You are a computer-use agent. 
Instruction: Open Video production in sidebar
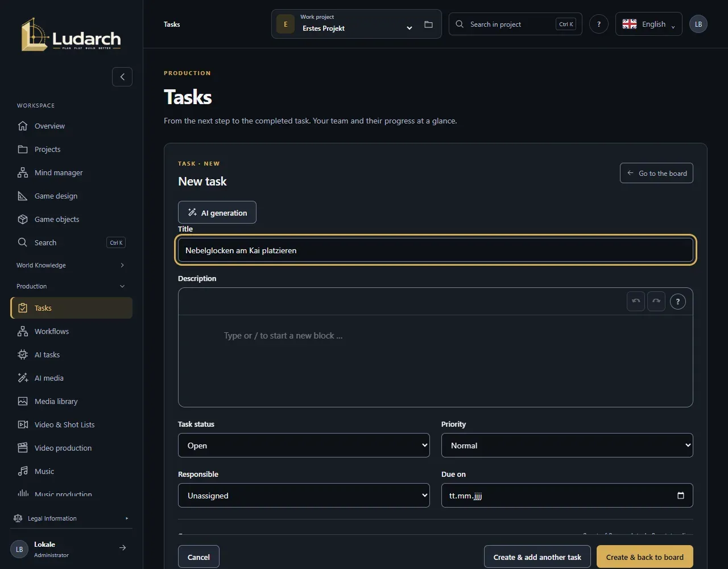(72, 448)
